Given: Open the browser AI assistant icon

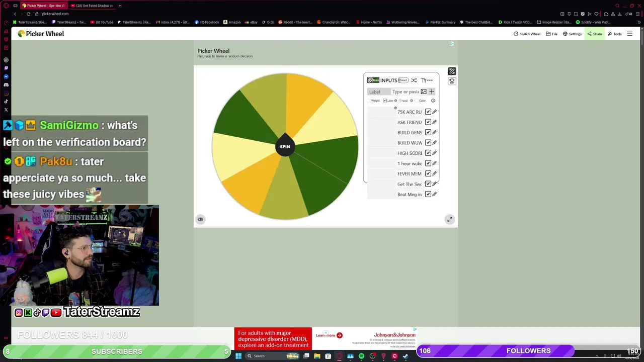Looking at the screenshot, I should click(629, 14).
